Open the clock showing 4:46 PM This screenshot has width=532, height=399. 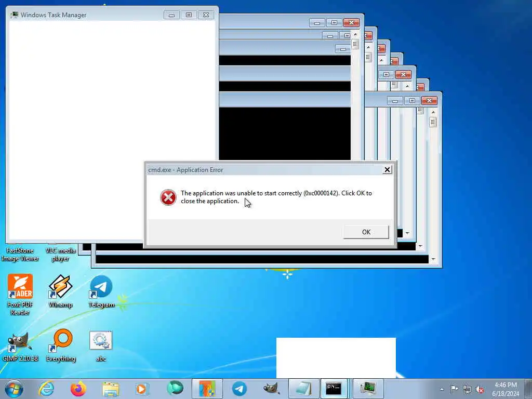coord(506,389)
